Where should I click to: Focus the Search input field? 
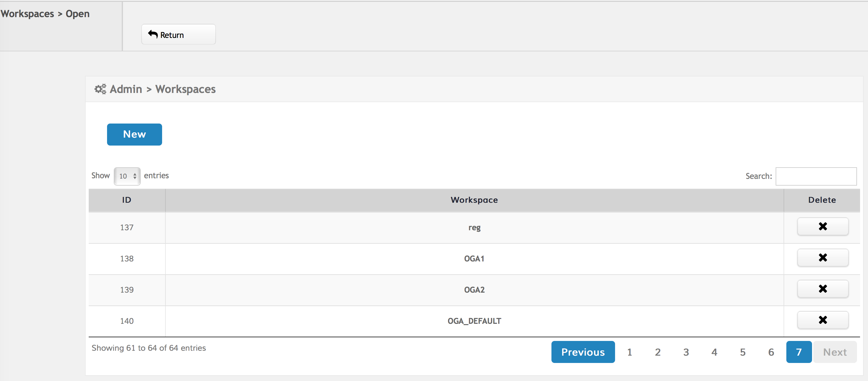(x=816, y=176)
